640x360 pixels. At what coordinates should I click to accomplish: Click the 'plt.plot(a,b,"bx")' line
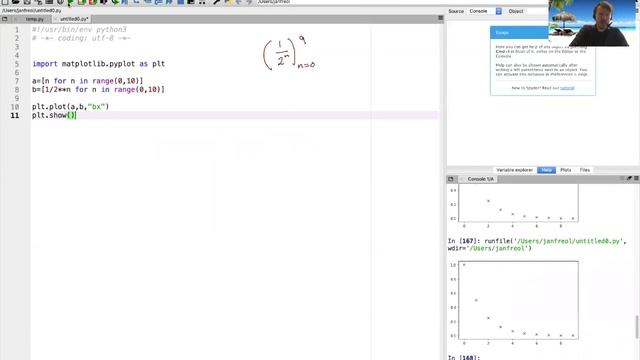coord(70,107)
